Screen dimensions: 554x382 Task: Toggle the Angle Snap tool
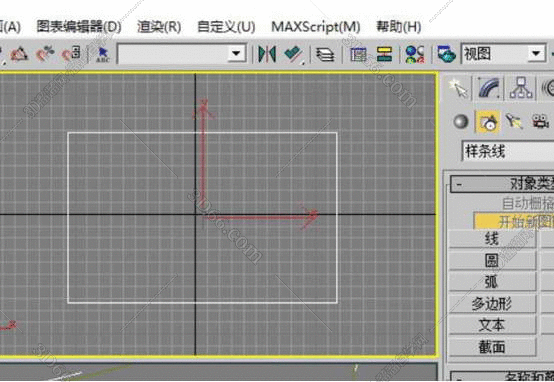19,54
